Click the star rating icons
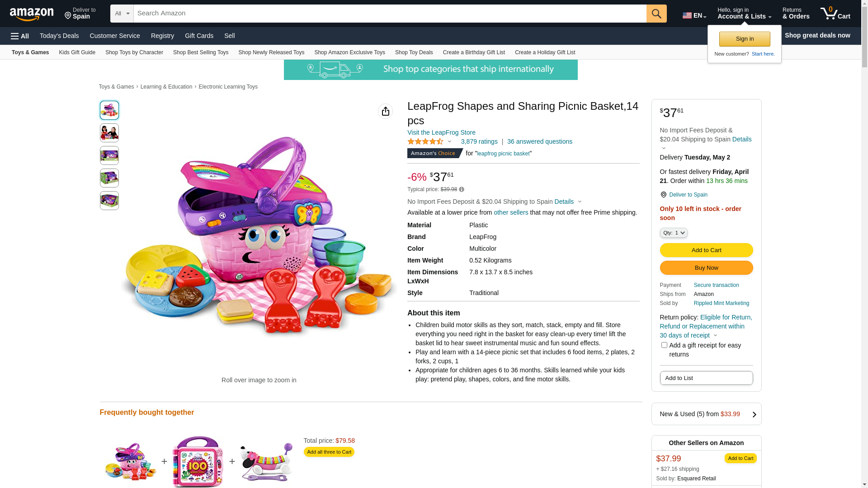Screen dimensions: 868x488 click(x=425, y=142)
